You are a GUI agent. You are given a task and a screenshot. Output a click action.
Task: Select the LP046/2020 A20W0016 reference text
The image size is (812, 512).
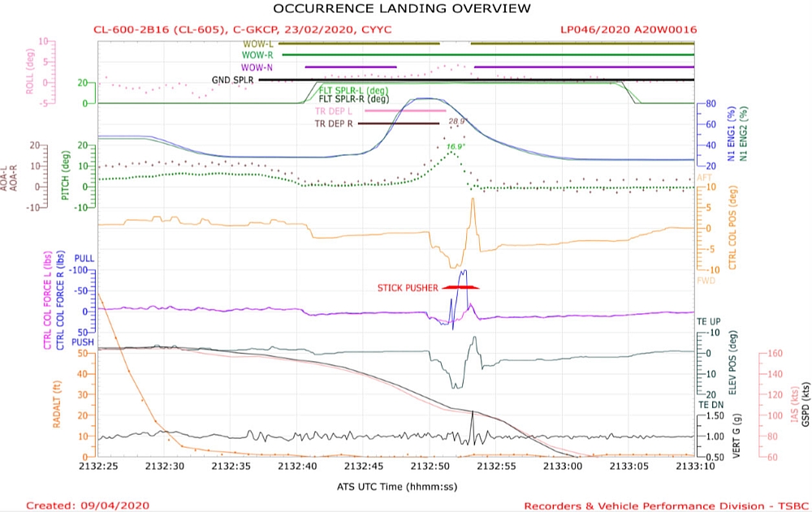628,30
